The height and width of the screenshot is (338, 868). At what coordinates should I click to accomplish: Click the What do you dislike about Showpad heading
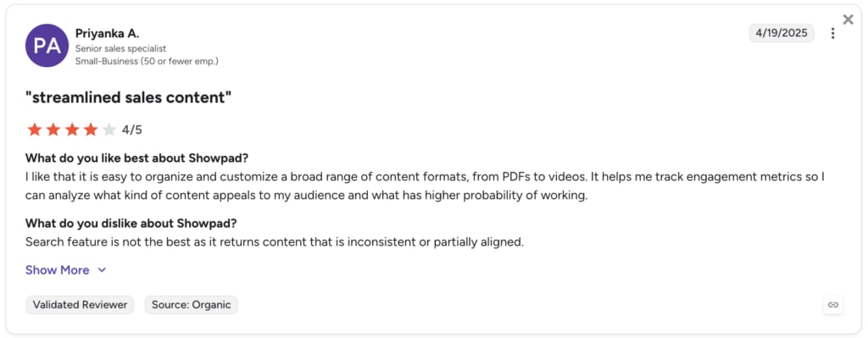[x=131, y=224]
